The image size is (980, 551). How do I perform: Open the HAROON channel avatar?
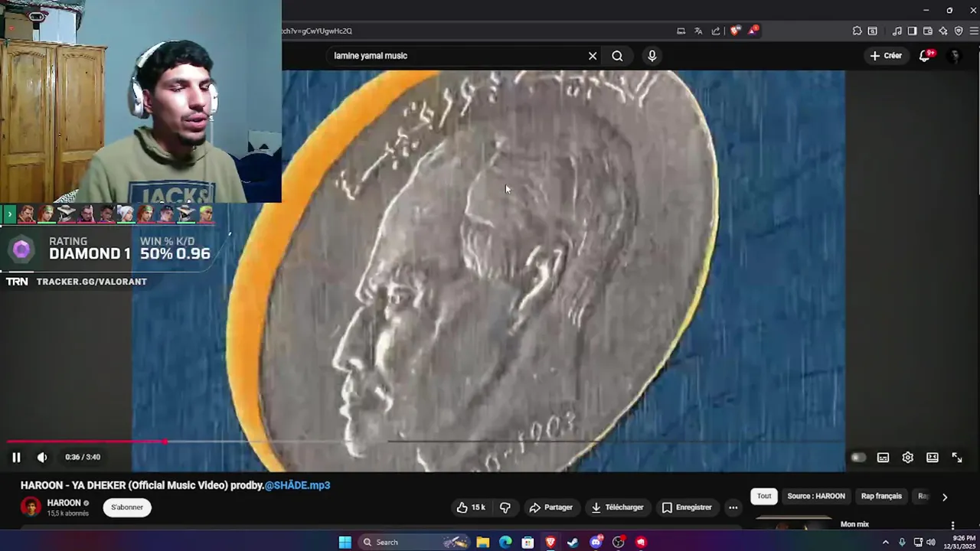(x=31, y=507)
